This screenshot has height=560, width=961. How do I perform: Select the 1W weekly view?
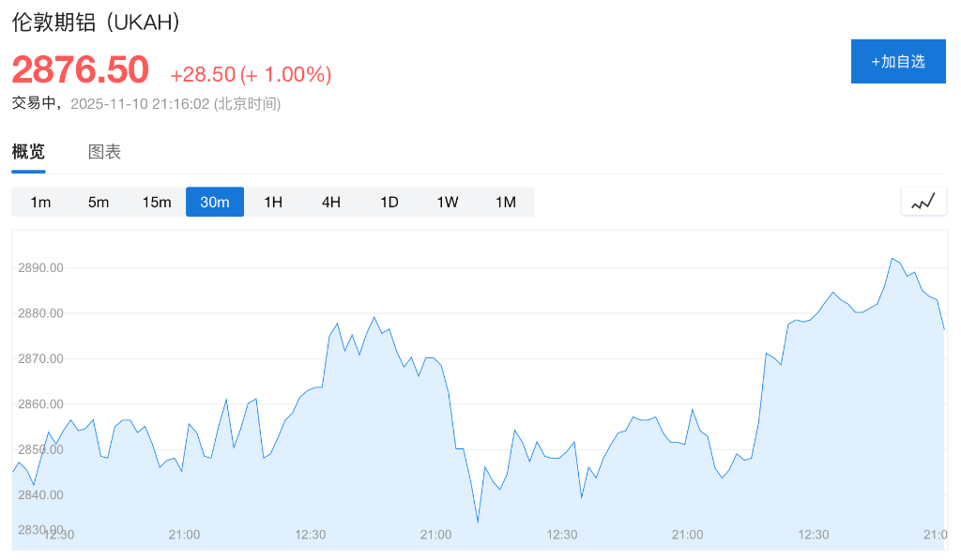pos(447,201)
